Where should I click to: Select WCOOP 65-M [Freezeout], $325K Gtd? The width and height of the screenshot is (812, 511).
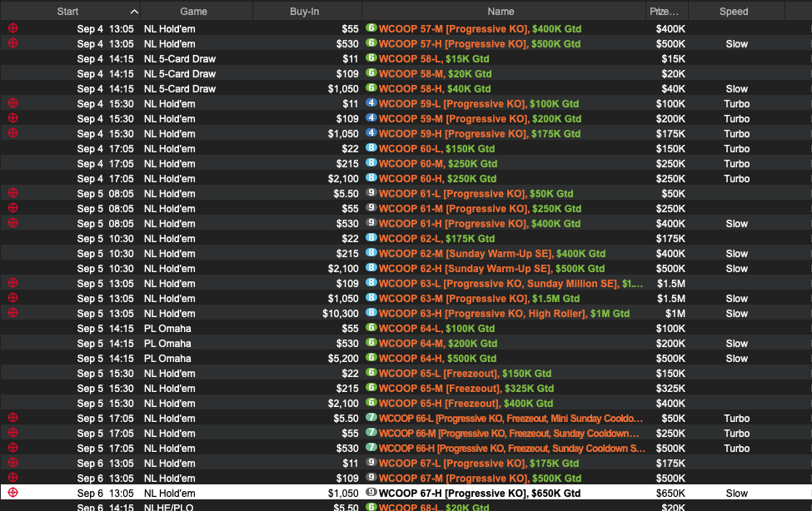tap(466, 389)
